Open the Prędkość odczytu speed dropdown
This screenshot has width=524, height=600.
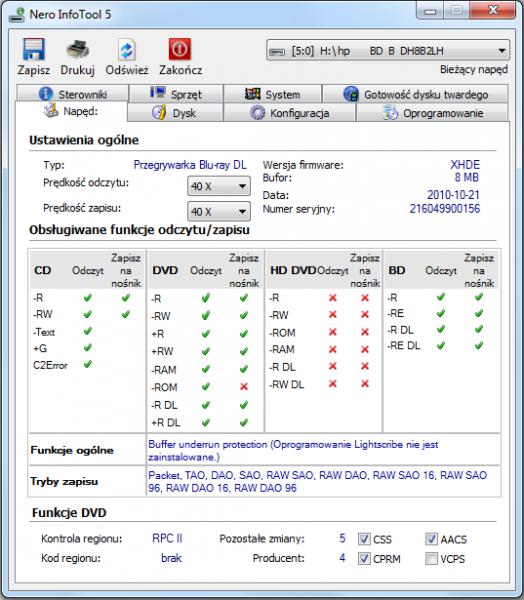pyautogui.click(x=219, y=186)
